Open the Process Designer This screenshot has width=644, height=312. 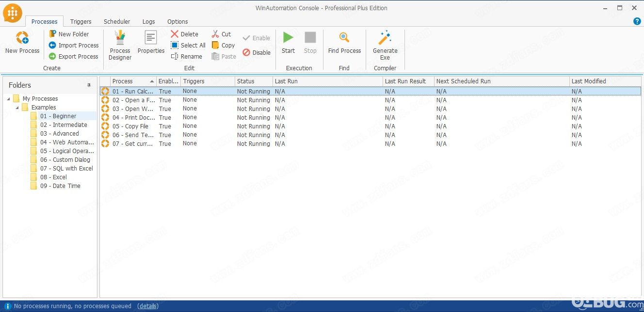point(120,45)
